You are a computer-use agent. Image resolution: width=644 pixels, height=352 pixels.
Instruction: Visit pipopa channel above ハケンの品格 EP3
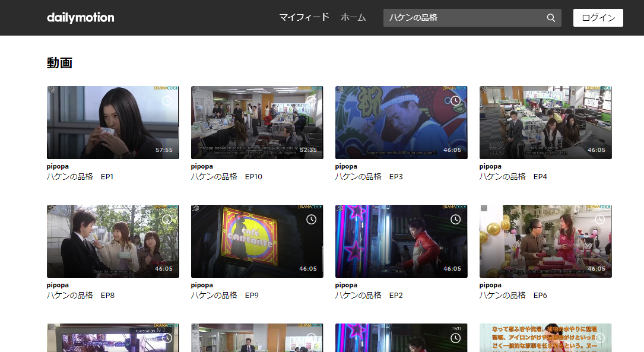pos(346,166)
